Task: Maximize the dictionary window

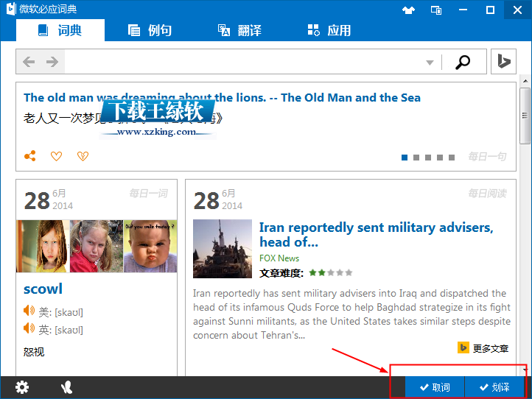Action: tap(490, 10)
